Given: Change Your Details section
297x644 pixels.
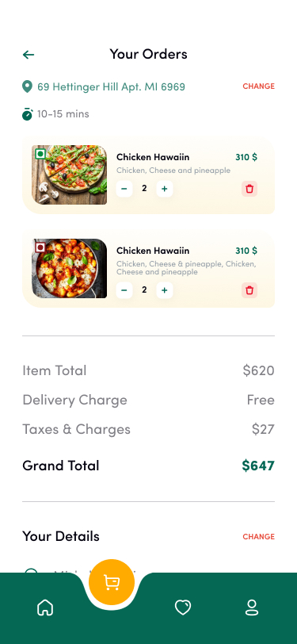Looking at the screenshot, I should (258, 537).
